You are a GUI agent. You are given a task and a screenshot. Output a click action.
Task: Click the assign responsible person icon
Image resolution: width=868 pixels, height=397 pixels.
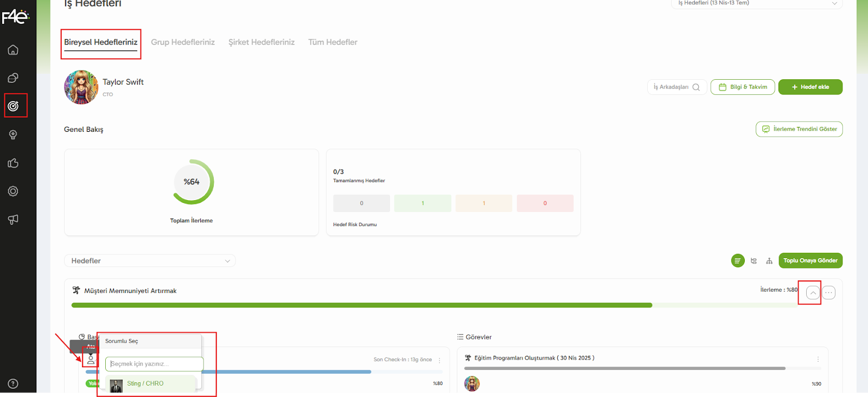91,359
